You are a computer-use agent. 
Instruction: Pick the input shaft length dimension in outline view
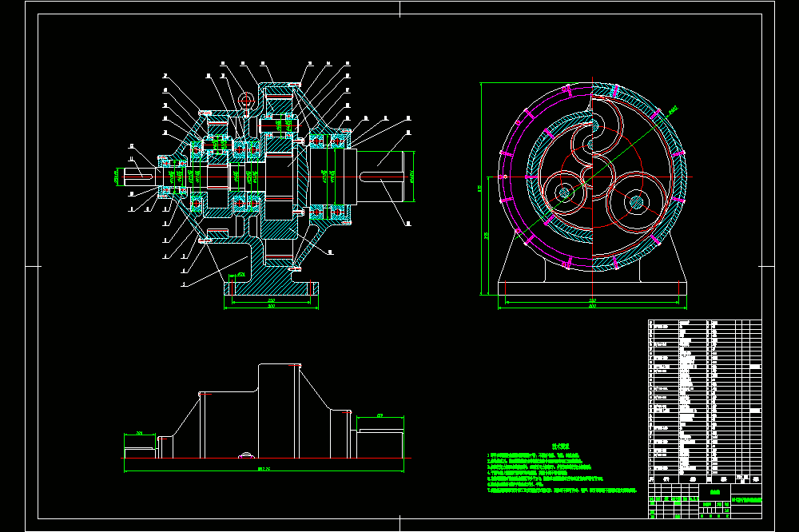140,435
